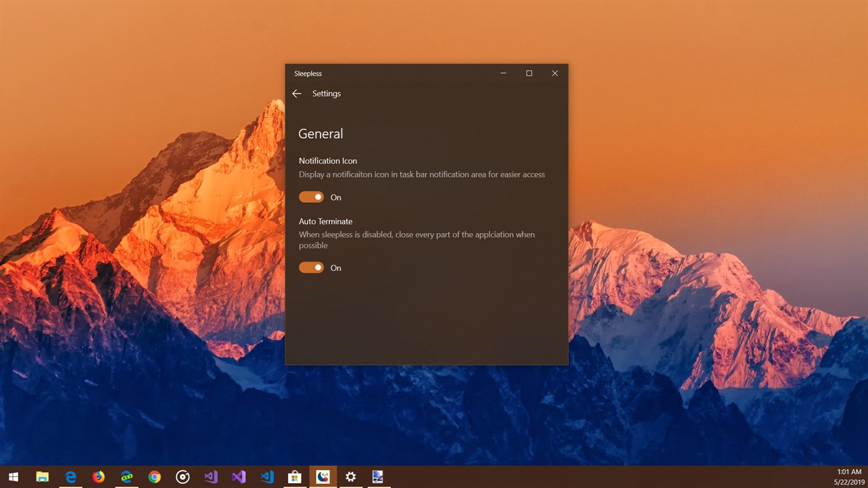Click the On label beside Auto Terminate
This screenshot has height=488, width=868.
click(x=336, y=267)
